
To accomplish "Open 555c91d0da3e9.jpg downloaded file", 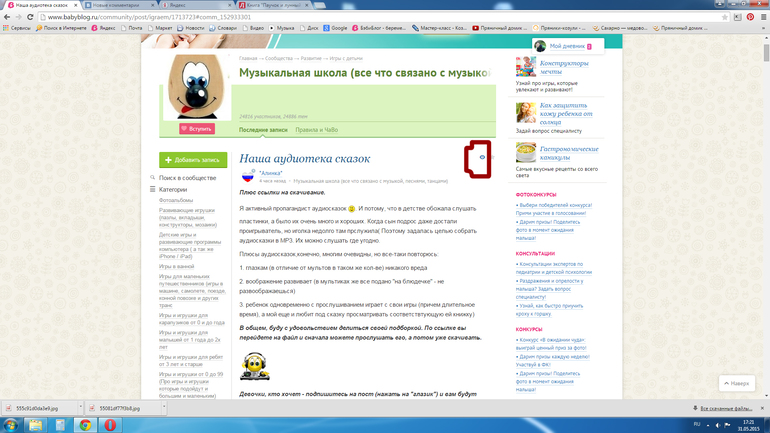I will point(37,408).
